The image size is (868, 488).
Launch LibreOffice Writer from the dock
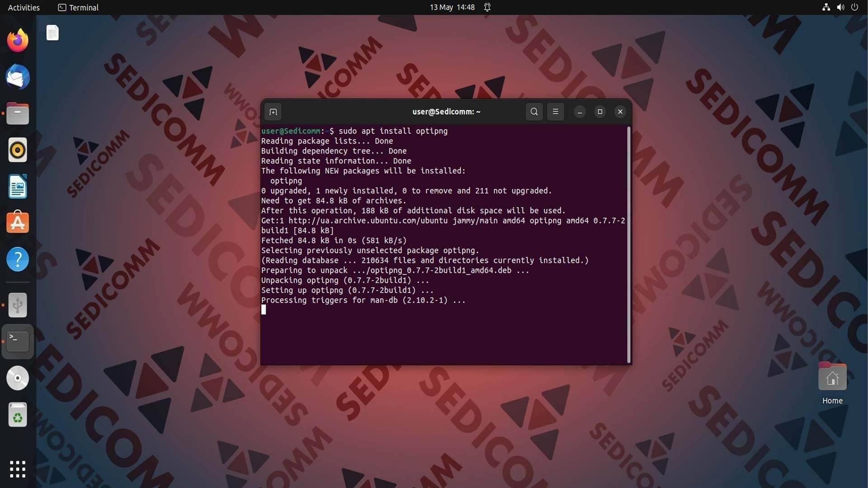pyautogui.click(x=18, y=187)
